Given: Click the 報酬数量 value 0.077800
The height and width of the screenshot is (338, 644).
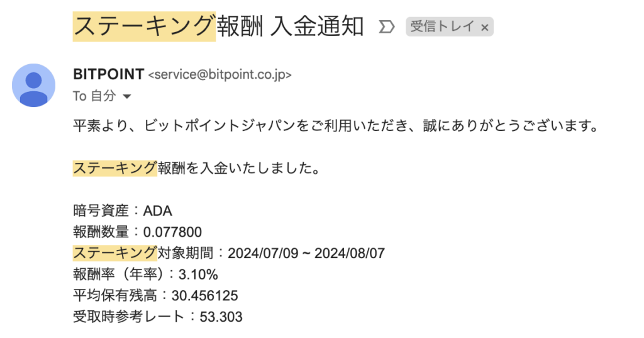Looking at the screenshot, I should [x=172, y=232].
